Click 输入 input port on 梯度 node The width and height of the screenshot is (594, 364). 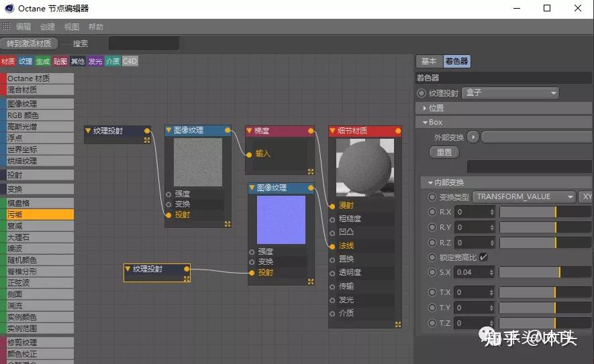click(x=249, y=154)
